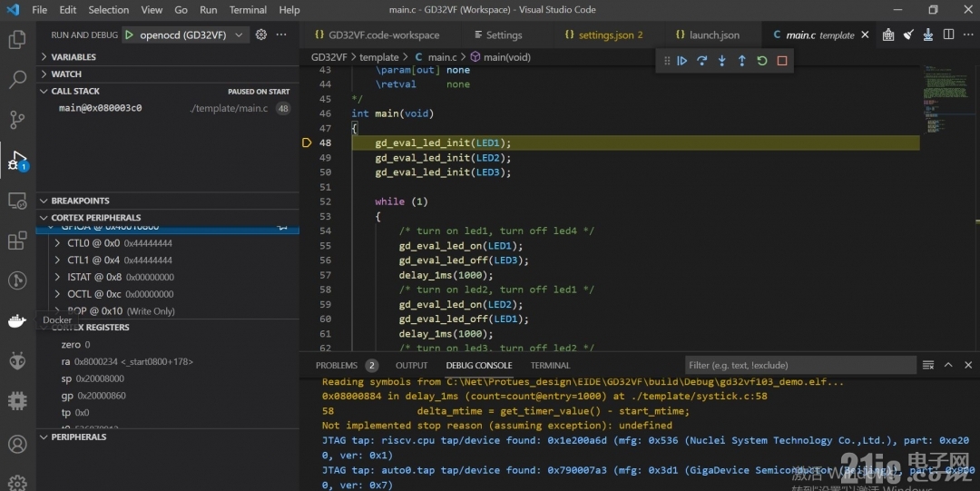This screenshot has width=980, height=491.
Task: Open the alien face icon view
Action: (17, 360)
